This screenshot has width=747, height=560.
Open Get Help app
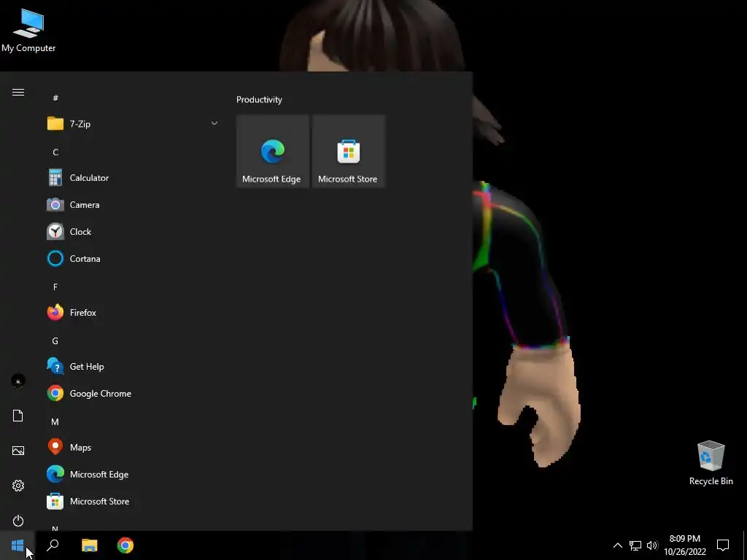tap(133, 367)
